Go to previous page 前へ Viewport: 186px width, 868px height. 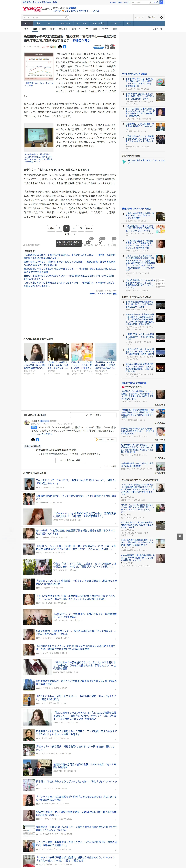click(51, 228)
